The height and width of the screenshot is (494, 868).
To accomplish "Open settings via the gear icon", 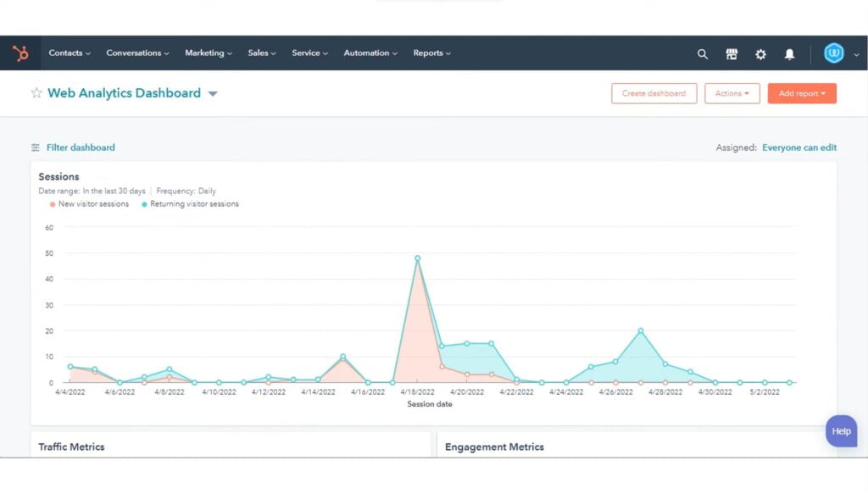I will [760, 53].
